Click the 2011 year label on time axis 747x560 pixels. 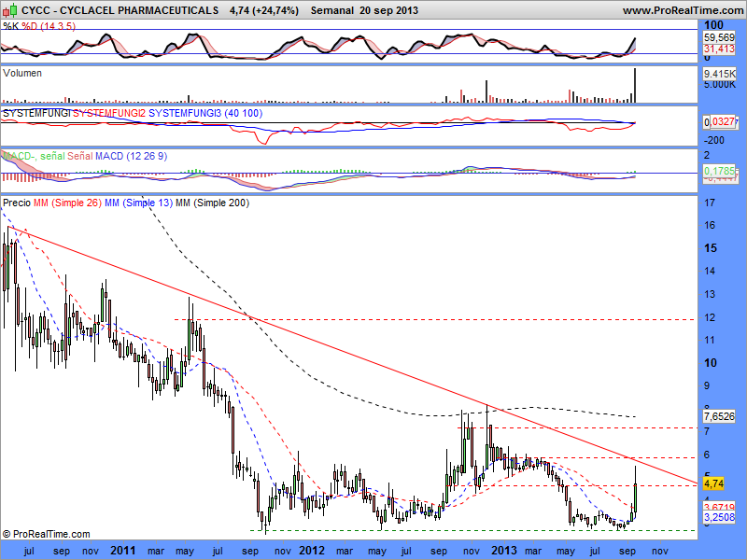point(123,551)
